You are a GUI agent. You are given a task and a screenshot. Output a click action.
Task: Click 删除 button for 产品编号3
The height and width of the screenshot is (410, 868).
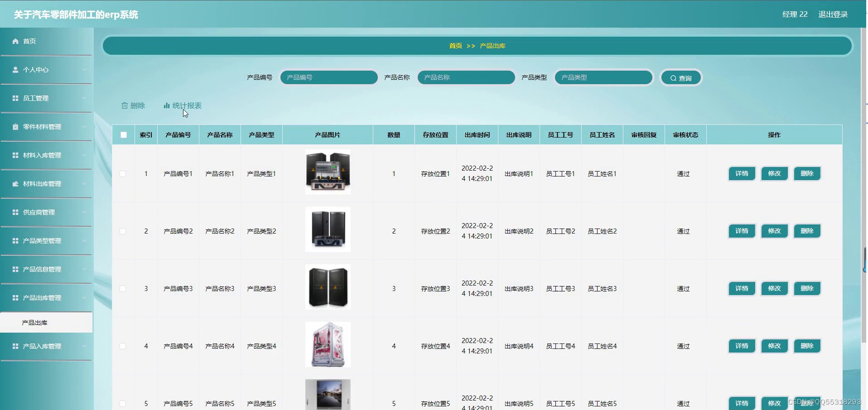(x=807, y=289)
